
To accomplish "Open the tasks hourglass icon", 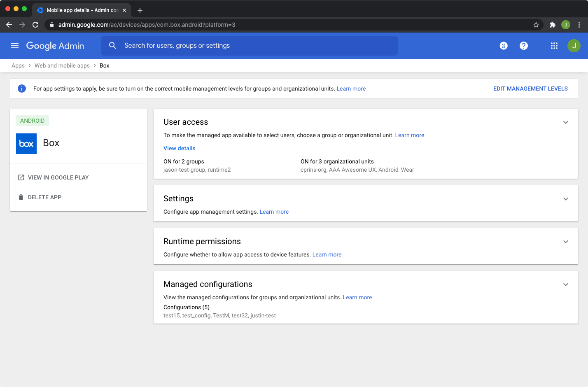I will (504, 46).
